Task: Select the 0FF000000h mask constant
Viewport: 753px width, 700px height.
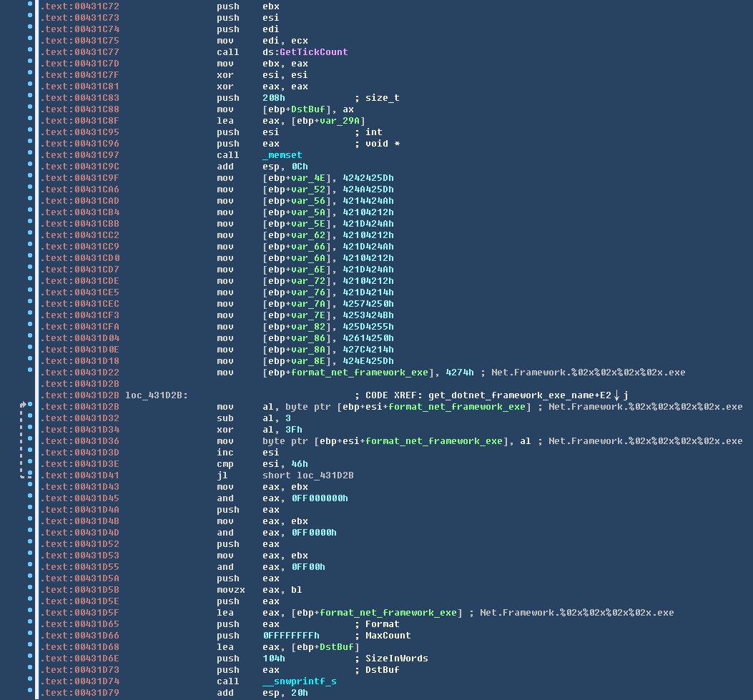Action: 320,498
